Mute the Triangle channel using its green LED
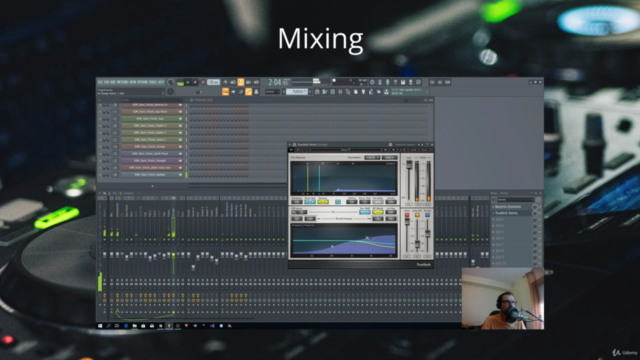The image size is (640, 360). [x=100, y=160]
